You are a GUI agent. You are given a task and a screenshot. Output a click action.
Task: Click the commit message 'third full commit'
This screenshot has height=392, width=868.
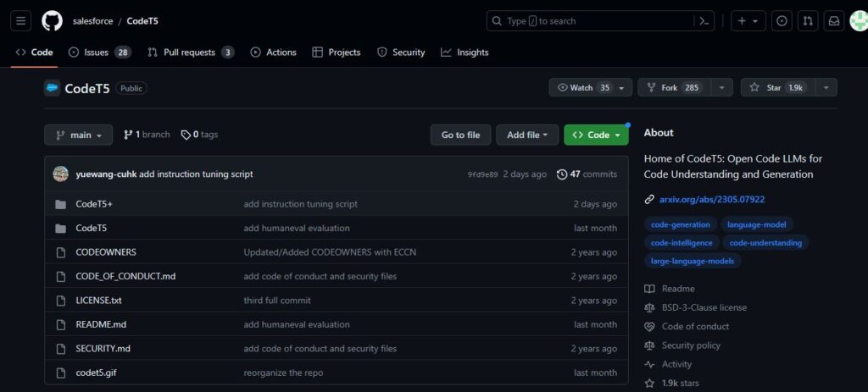coord(277,301)
